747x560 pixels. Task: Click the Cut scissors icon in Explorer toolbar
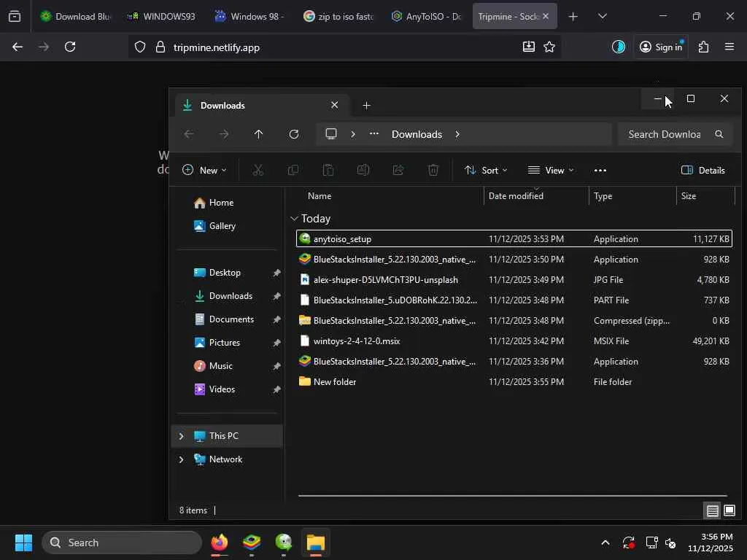(258, 170)
